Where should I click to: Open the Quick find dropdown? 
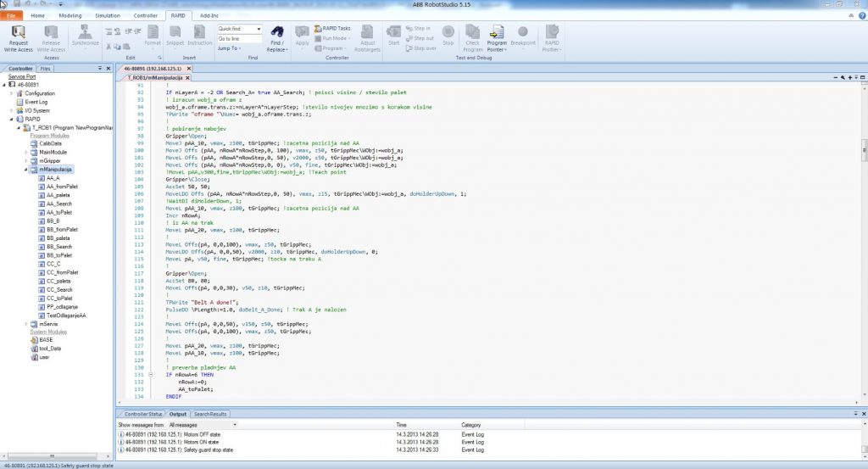tap(259, 29)
